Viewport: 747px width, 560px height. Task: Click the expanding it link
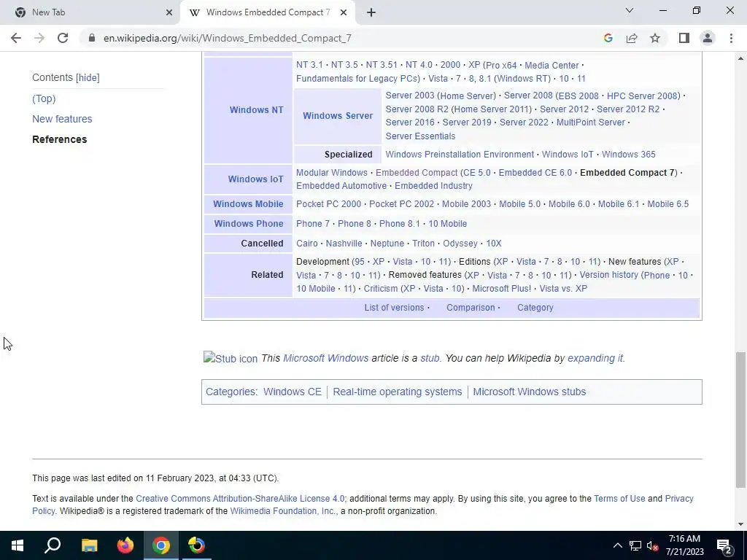[595, 358]
